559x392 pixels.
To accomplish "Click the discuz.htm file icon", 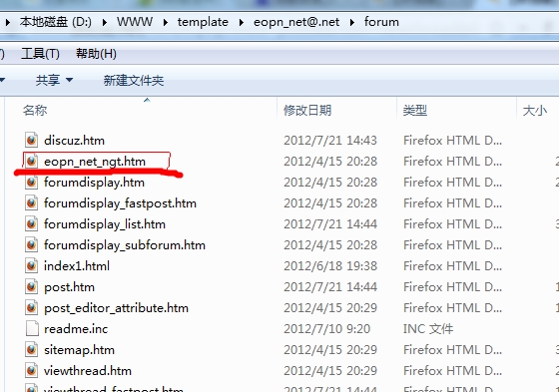I will click(31, 140).
